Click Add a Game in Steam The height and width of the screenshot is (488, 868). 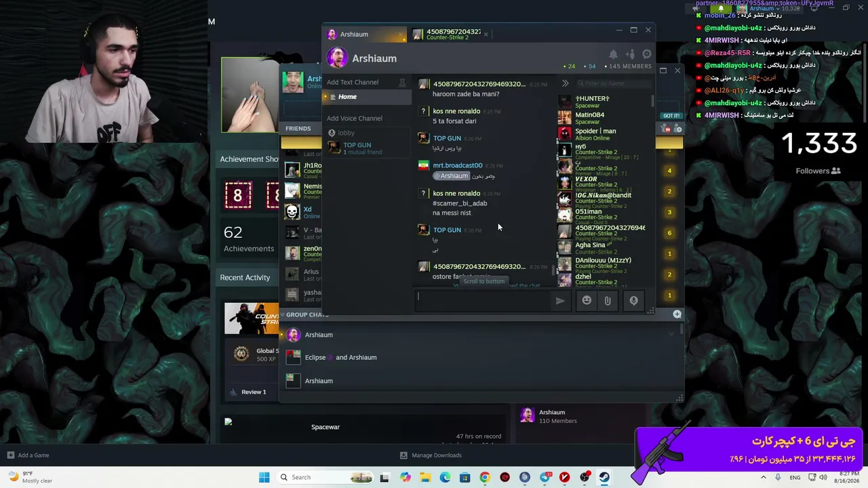28,455
